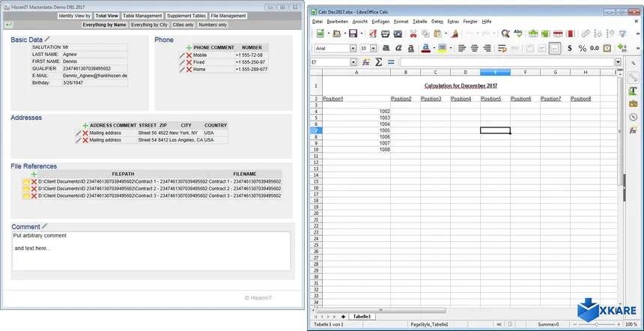Viewport: 644px width, 331px height.
Task: Add a new phone entry with green plus
Action: pos(189,48)
